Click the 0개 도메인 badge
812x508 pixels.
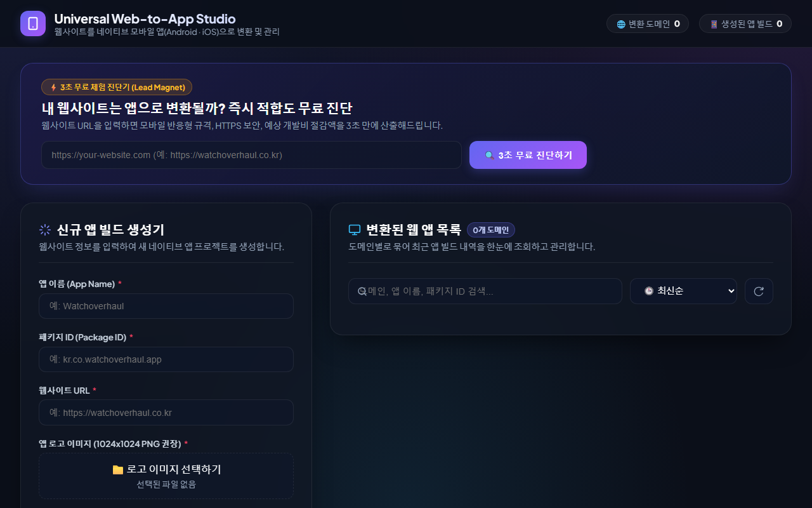(491, 230)
